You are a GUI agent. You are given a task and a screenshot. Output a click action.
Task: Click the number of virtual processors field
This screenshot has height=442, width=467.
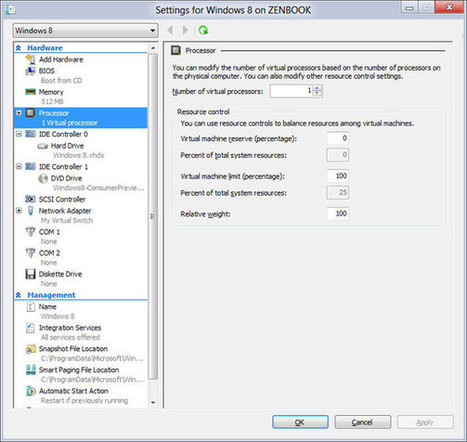292,91
